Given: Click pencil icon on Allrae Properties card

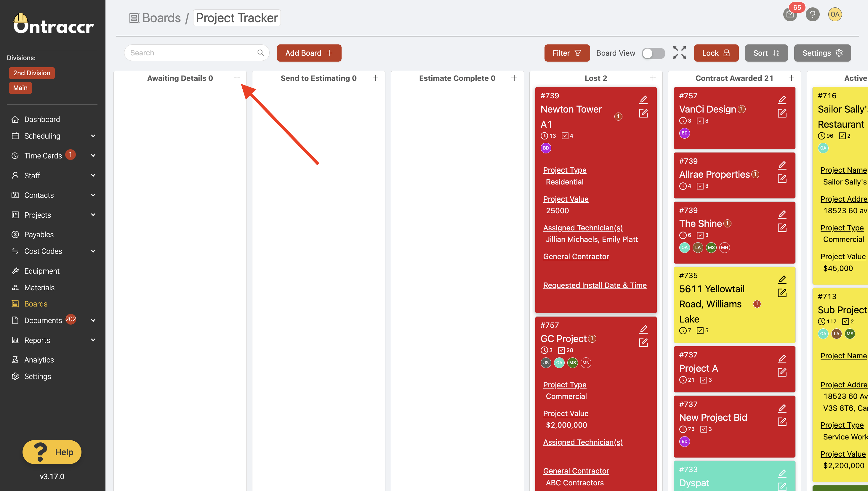Looking at the screenshot, I should [782, 165].
